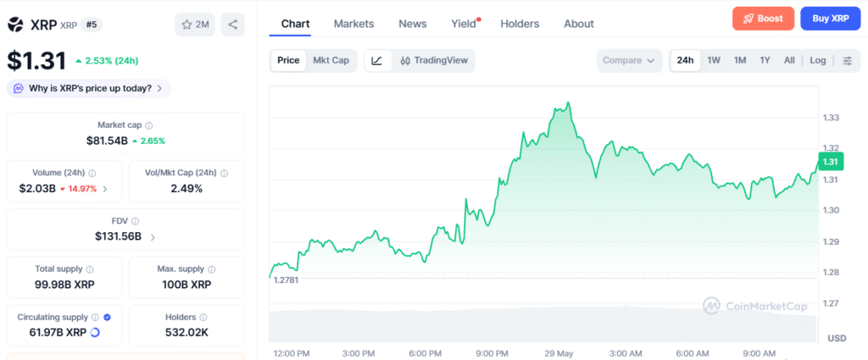Open the Markets tab
868x360 pixels.
(x=353, y=24)
